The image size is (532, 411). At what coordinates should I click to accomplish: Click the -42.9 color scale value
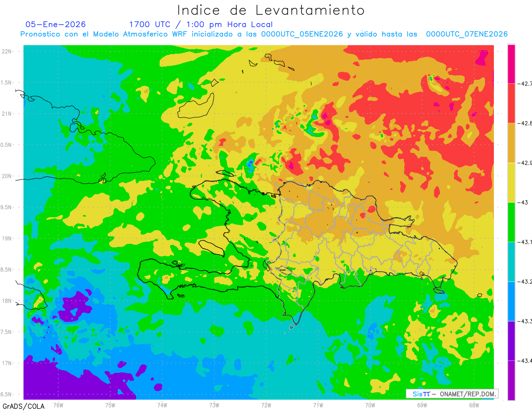point(526,163)
